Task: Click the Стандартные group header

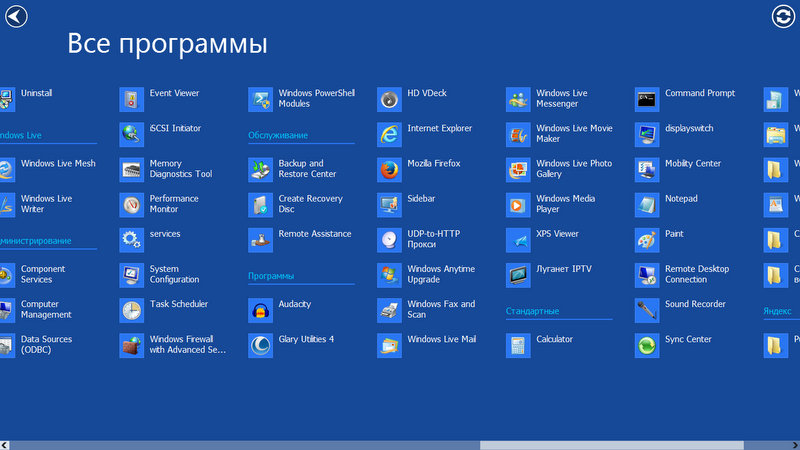Action: click(x=532, y=311)
